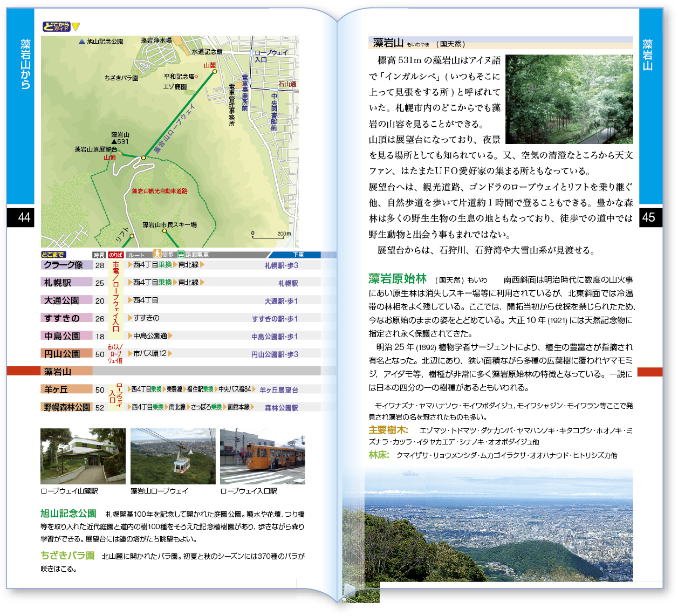
Task: Select the 円山公園 destination row label
Action: coord(67,354)
